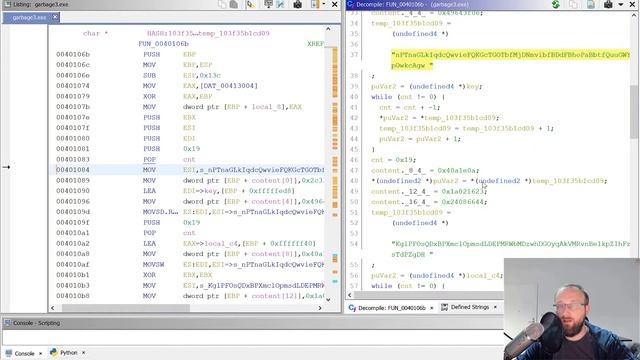Viewport: 640px width, 360px height.
Task: Click the copy icon in the Decompile toolbar
Action: click(x=573, y=4)
